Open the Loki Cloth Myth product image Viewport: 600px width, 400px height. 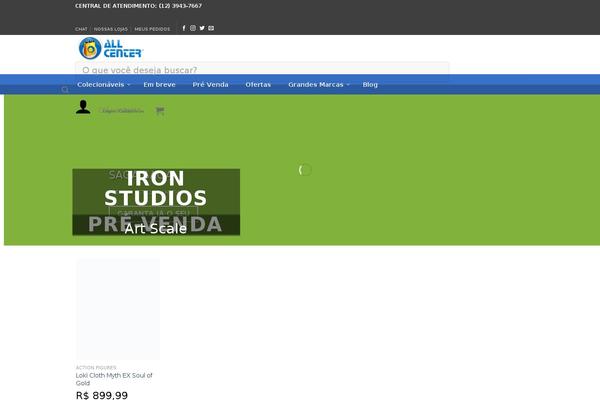[118, 309]
